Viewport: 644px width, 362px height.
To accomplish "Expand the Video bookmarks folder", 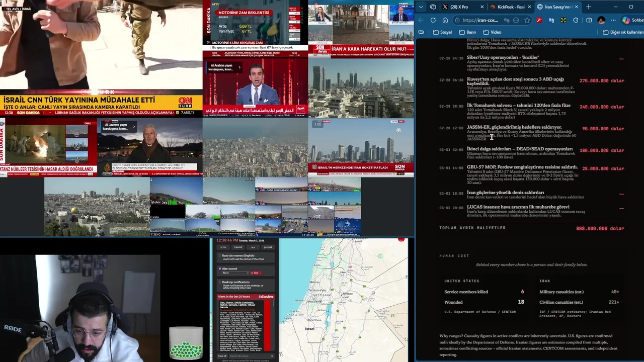I will 492,32.
